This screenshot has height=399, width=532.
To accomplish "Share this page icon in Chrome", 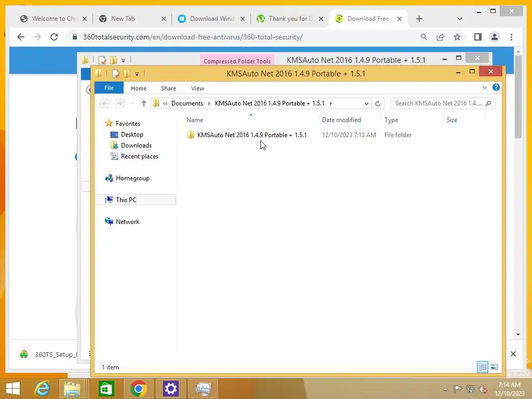I will click(441, 37).
